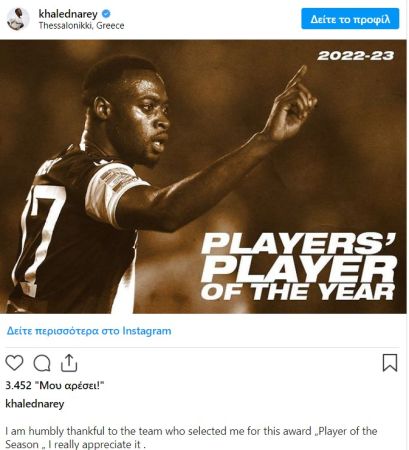Like the post with the heart icon
The width and height of the screenshot is (409, 450).
pos(14,363)
